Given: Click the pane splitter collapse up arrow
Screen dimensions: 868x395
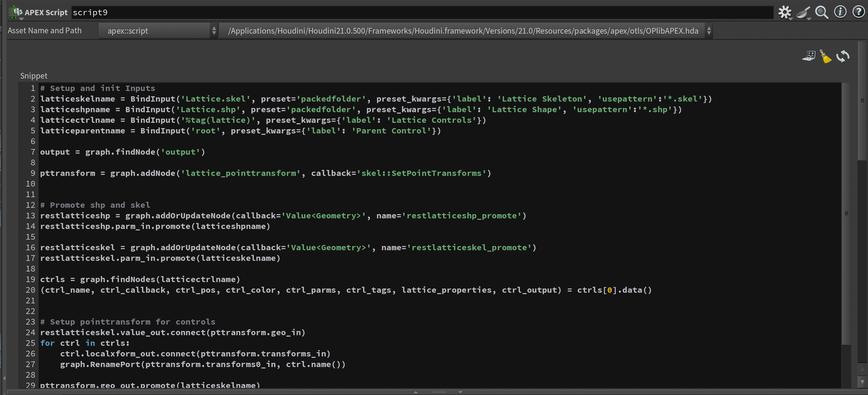Looking at the screenshot, I should [x=416, y=392].
